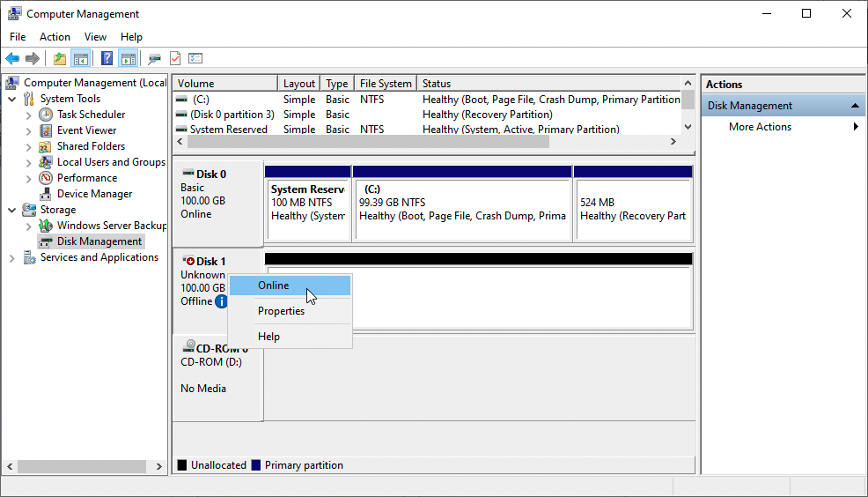Click the volume list scroll down arrow
Screen dimensions: 868x497
[x=688, y=127]
